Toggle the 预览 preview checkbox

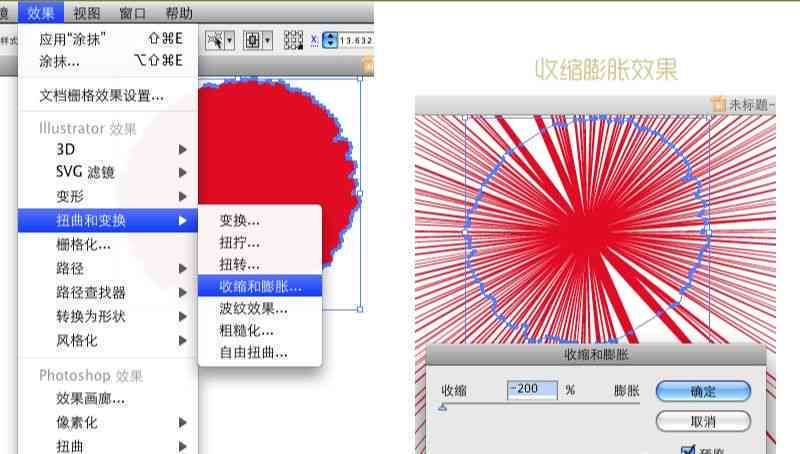688,449
